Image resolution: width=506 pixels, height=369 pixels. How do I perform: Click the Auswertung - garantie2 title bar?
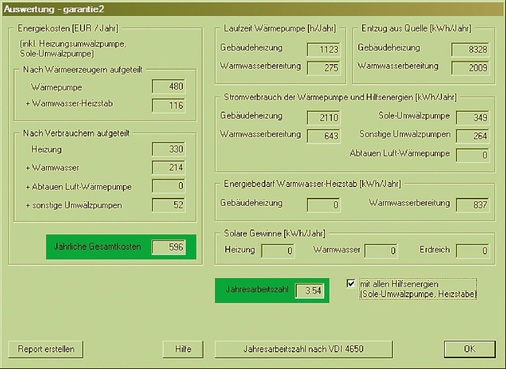pyautogui.click(x=253, y=9)
